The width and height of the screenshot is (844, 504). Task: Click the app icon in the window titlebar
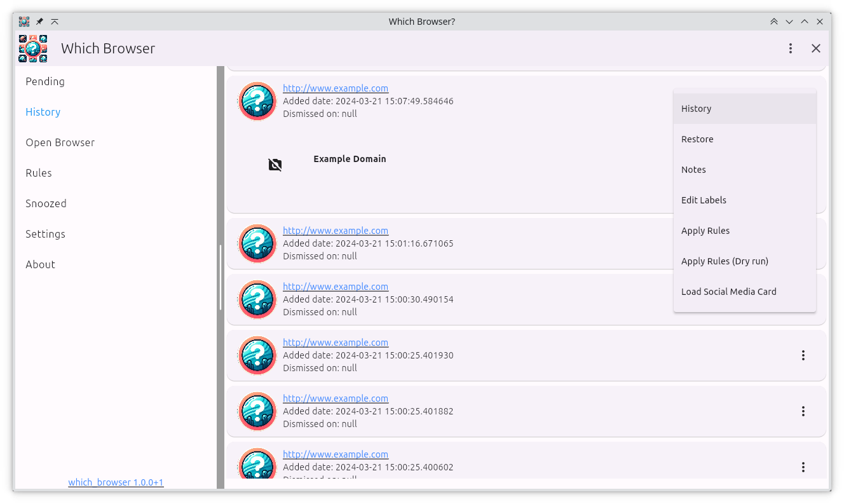(x=24, y=21)
